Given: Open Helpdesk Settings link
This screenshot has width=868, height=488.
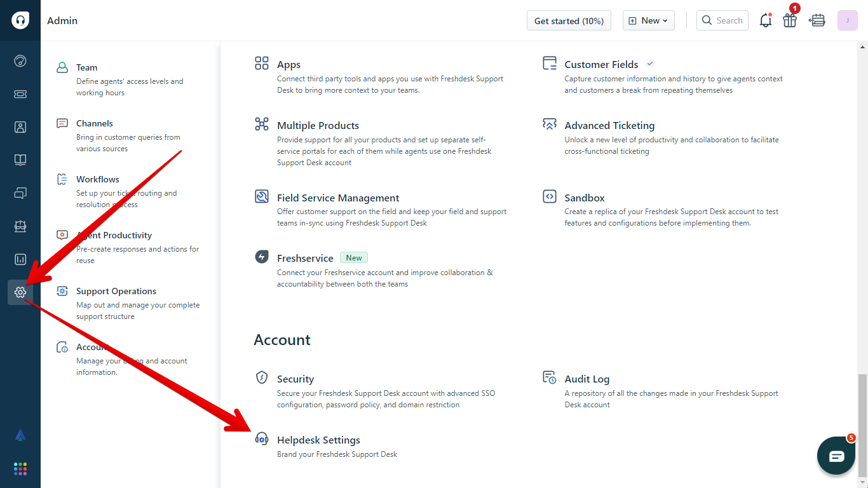Looking at the screenshot, I should 318,440.
